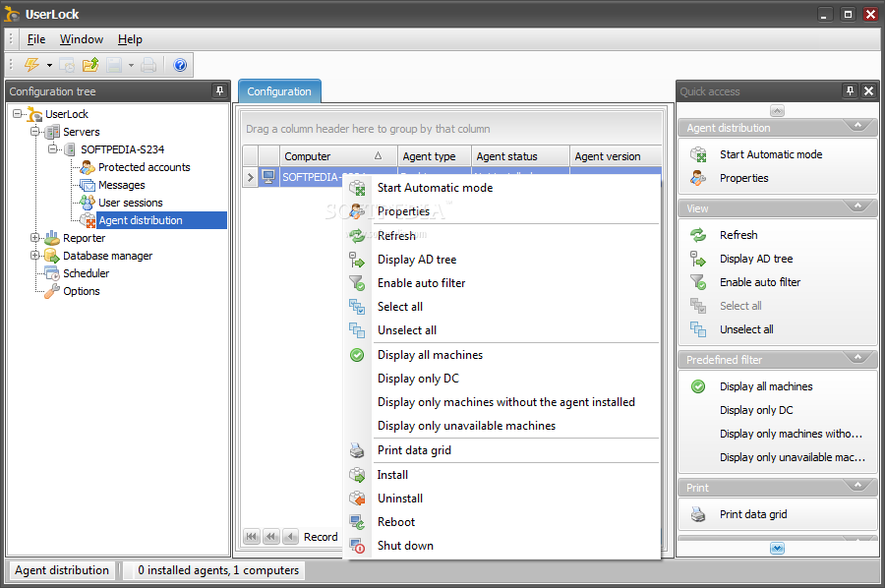Switch to the Configuration tab
Screen dimensions: 885x588
279,91
